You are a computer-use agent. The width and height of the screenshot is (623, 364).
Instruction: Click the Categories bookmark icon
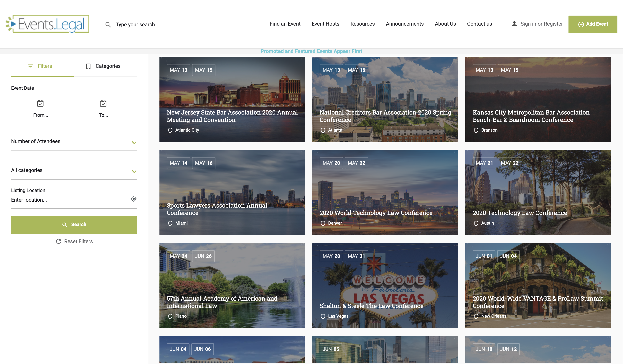(x=88, y=66)
